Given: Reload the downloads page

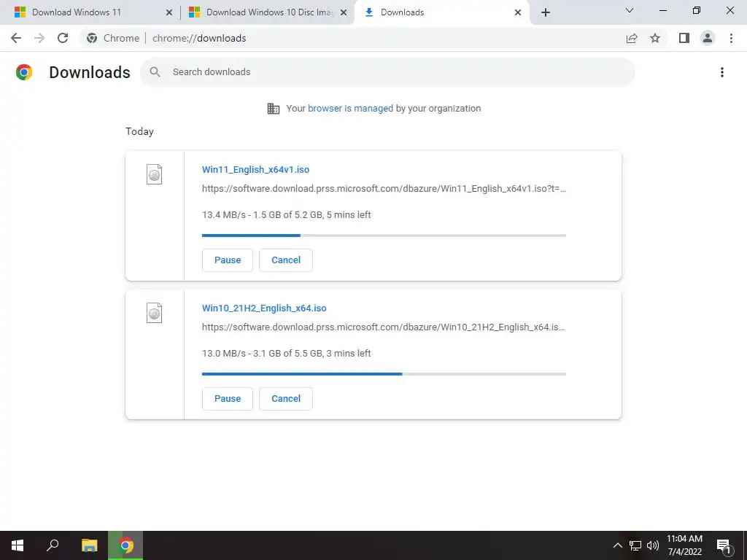Looking at the screenshot, I should click(x=63, y=38).
